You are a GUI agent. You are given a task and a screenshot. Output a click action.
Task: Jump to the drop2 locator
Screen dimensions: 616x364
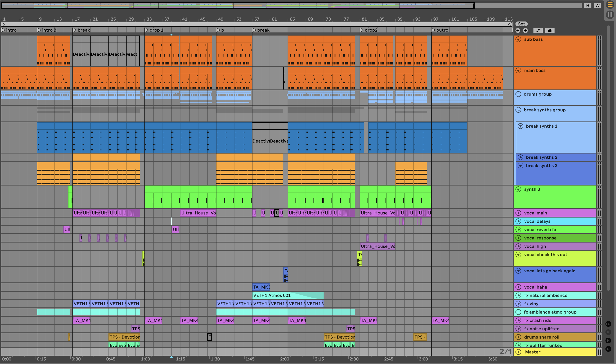click(x=362, y=30)
